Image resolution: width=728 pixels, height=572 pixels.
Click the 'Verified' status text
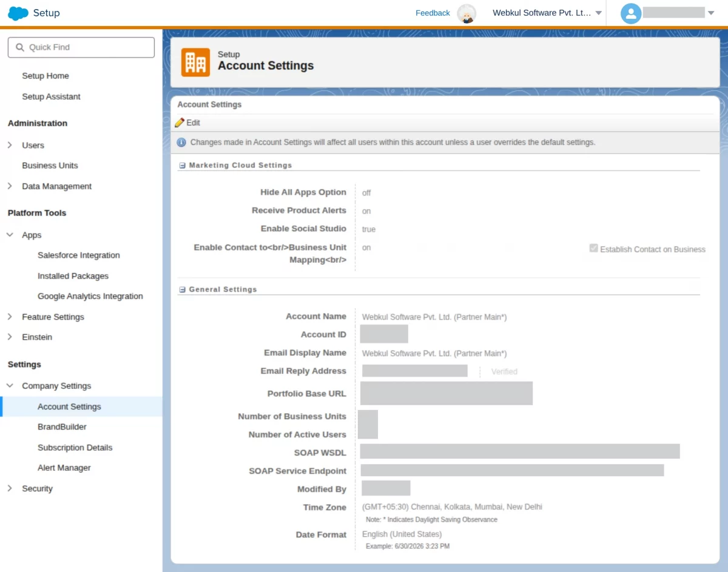point(504,371)
